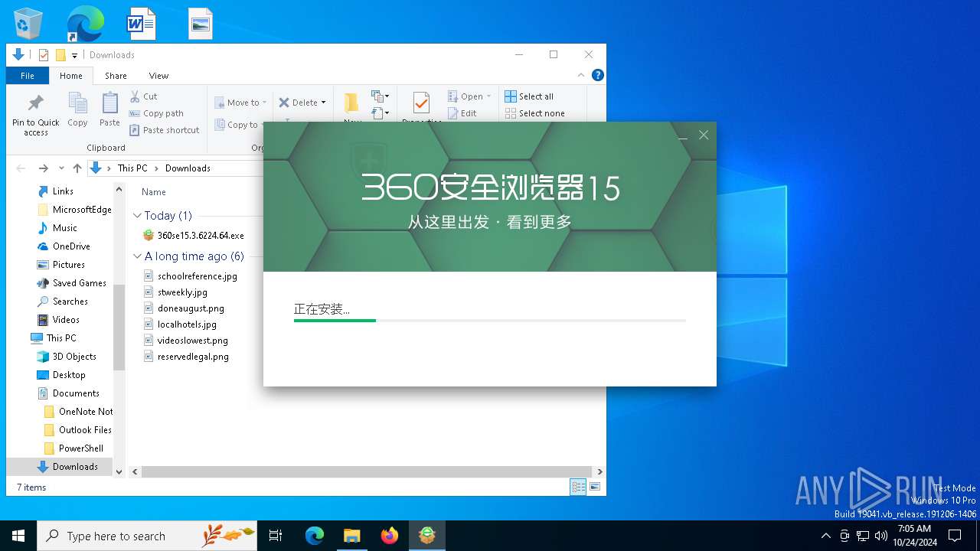The image size is (980, 551).
Task: Click Cut in the Clipboard group
Action: [143, 96]
